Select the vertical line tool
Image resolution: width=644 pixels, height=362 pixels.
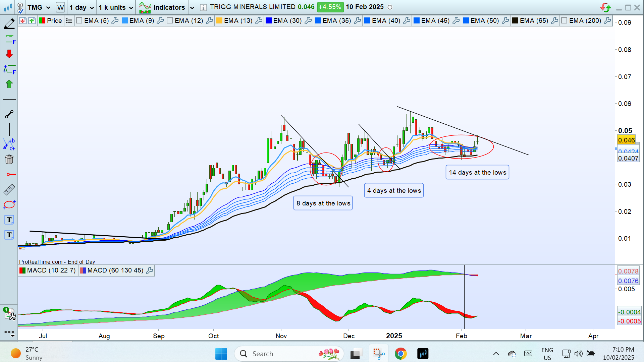(x=9, y=129)
